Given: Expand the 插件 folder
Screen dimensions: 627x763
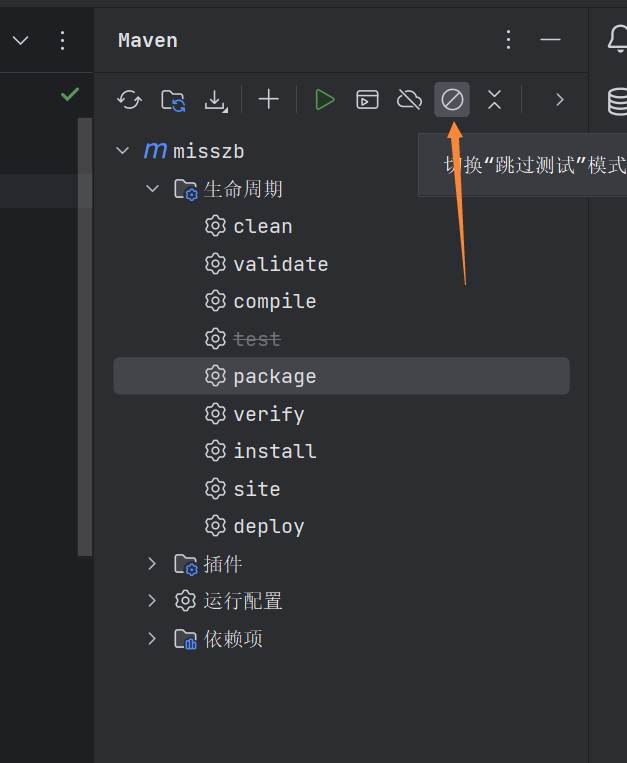Looking at the screenshot, I should point(152,563).
